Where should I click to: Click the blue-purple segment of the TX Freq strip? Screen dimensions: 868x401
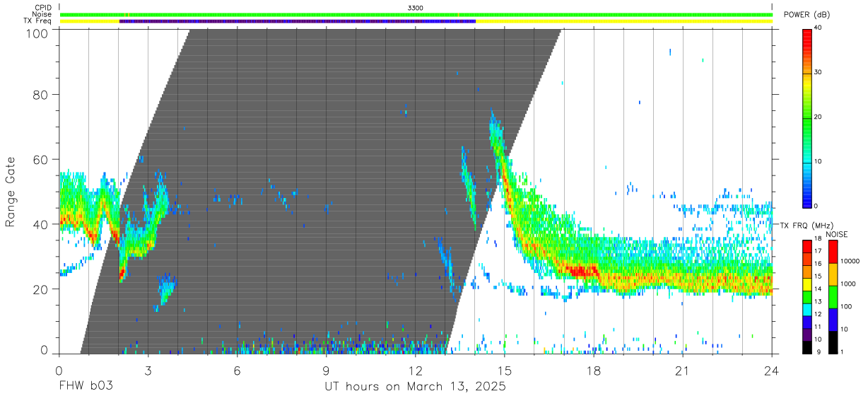pyautogui.click(x=298, y=21)
